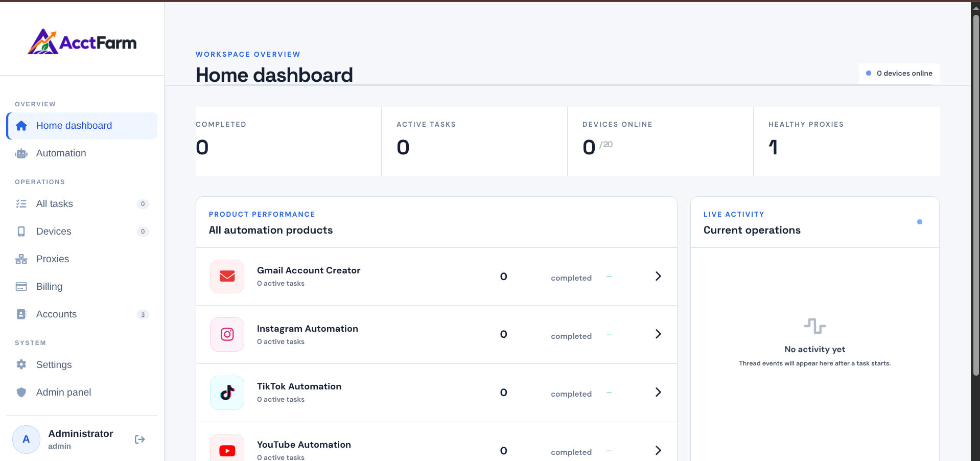
Task: Click the page vertical scrollbar
Action: [976, 194]
